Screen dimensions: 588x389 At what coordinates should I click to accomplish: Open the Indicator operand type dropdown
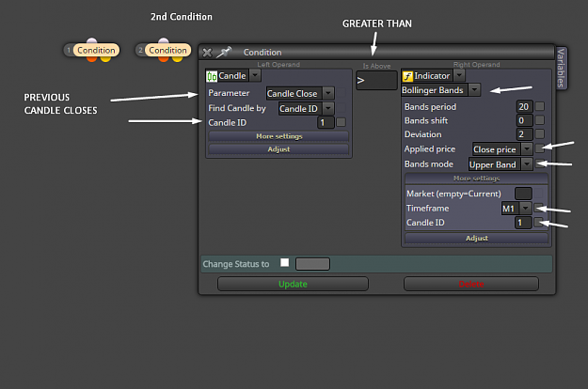click(x=459, y=75)
